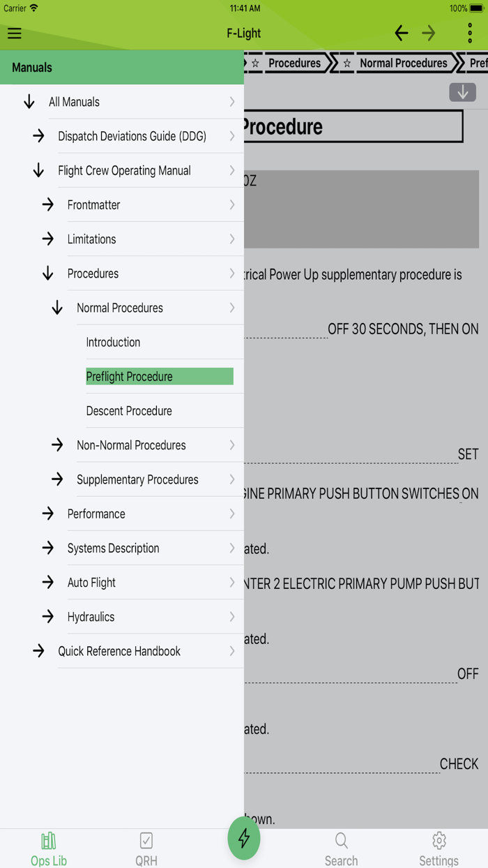Screen dimensions: 488x868
Task: Tap the green lightning bolt button
Action: (244, 838)
